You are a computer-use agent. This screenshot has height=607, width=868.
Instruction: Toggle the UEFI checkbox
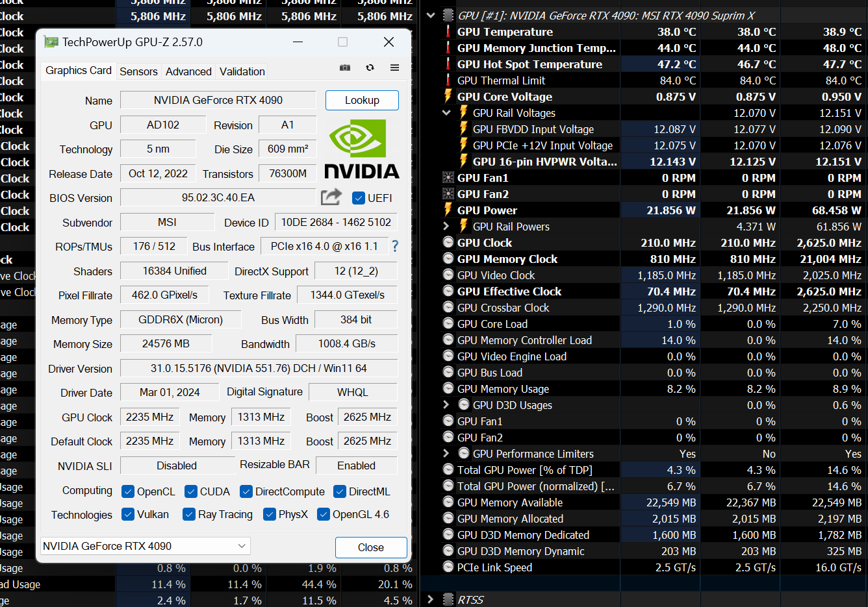(x=358, y=198)
